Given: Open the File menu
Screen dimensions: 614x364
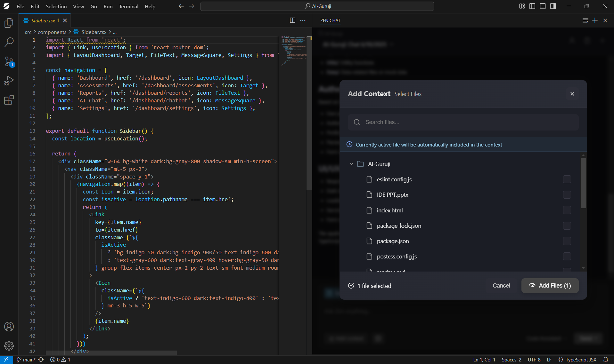Looking at the screenshot, I should pos(20,6).
